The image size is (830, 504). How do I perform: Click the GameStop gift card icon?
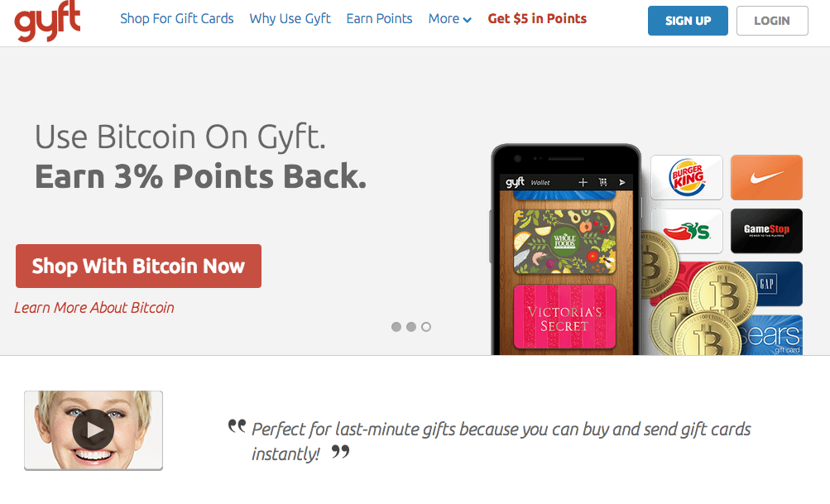pyautogui.click(x=766, y=231)
